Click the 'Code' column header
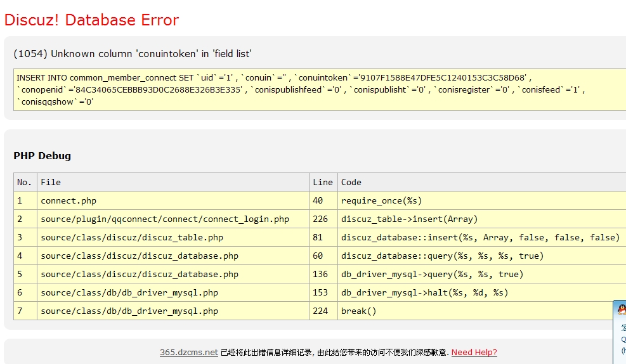Image resolution: width=626 pixels, height=364 pixels. [482, 182]
